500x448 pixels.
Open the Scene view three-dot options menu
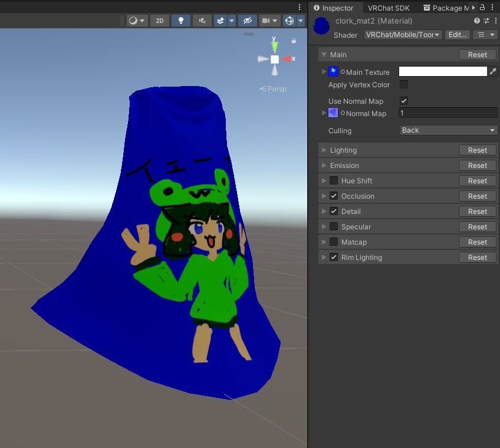[300, 6]
